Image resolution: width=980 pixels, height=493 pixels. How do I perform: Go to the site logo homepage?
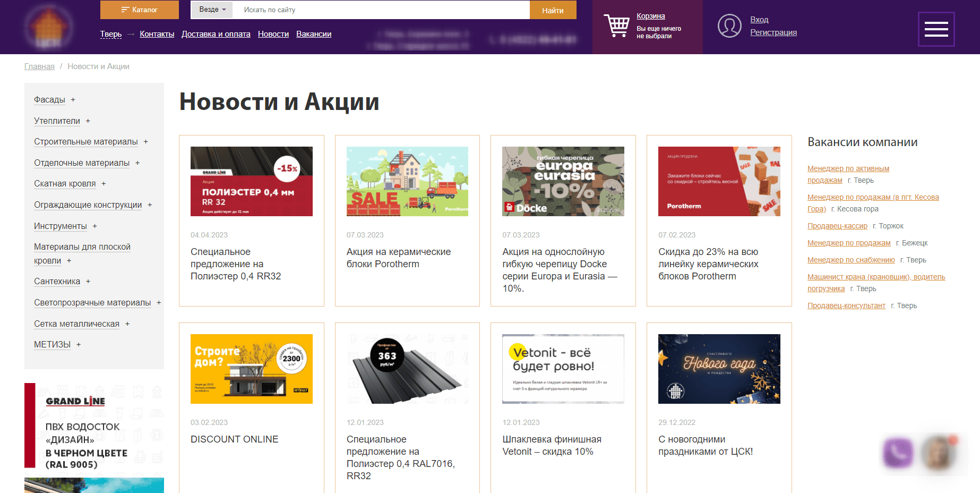48,27
